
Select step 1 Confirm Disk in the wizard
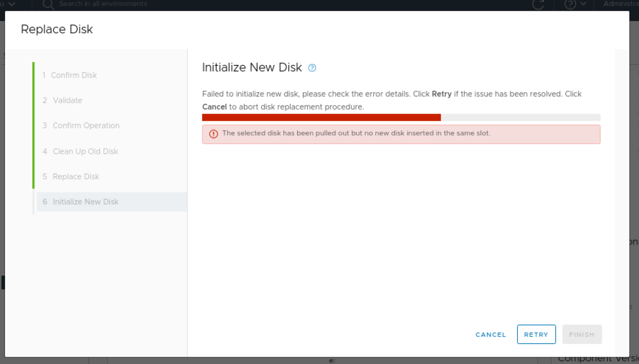[x=74, y=75]
